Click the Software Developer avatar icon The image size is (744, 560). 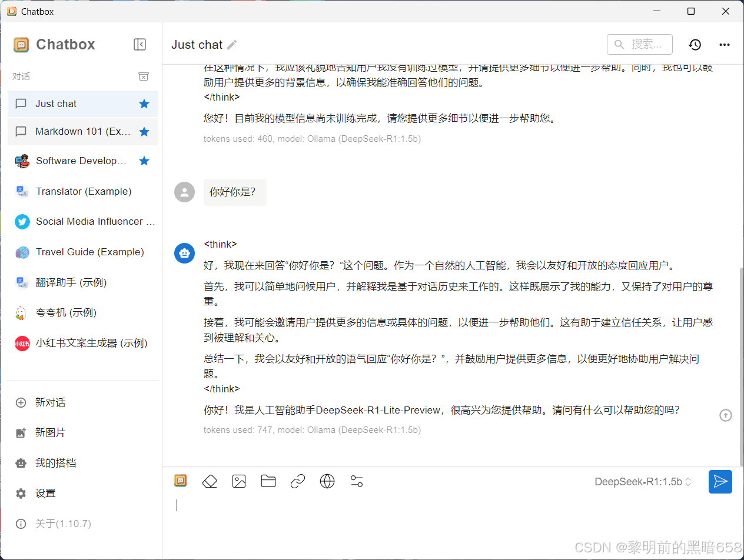[22, 161]
